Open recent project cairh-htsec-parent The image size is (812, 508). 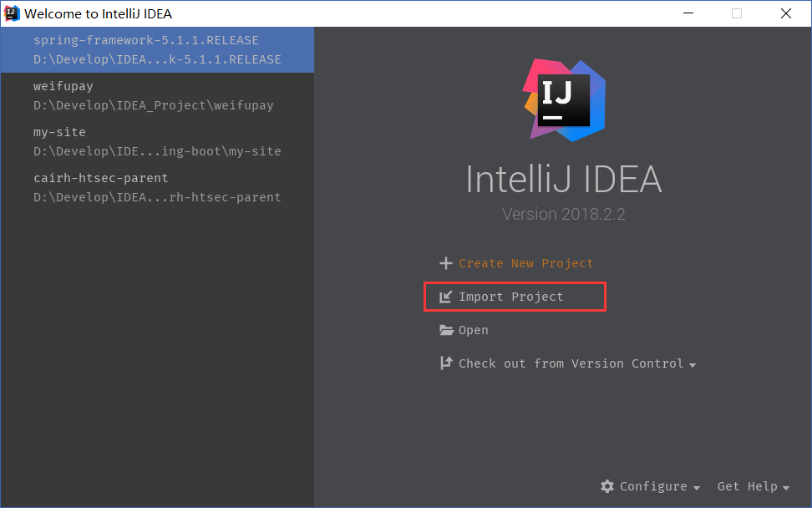point(157,187)
